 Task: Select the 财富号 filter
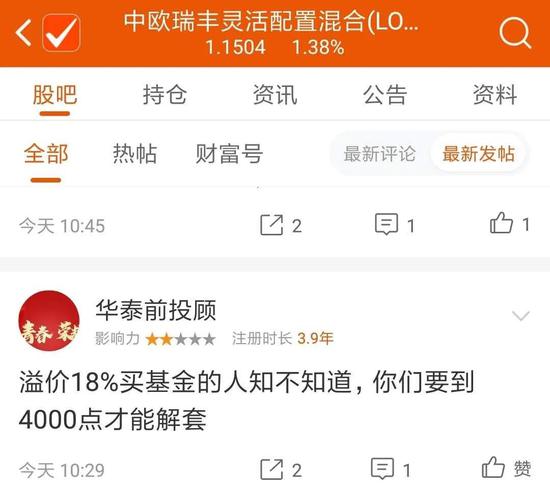(229, 154)
